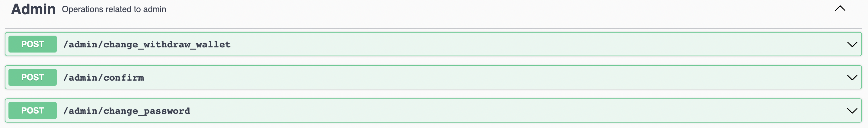Select the word "confirm" in the second endpoint
The width and height of the screenshot is (868, 128).
point(124,78)
